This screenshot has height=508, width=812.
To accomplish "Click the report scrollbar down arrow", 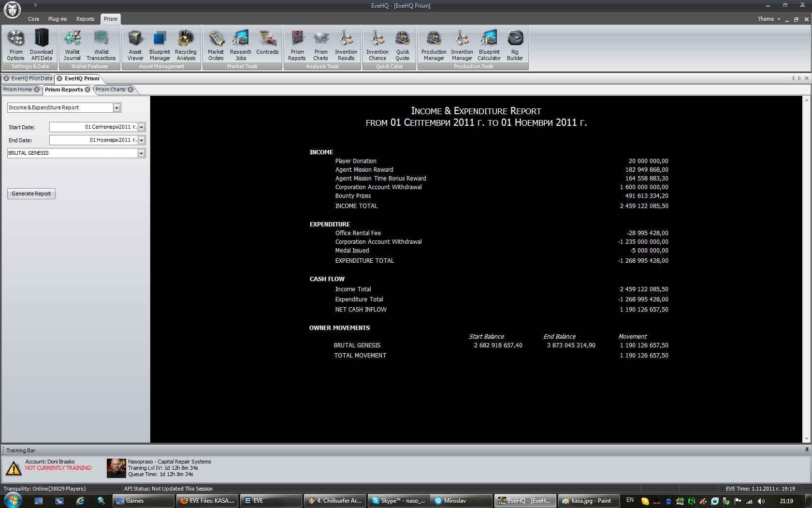I will click(806, 439).
